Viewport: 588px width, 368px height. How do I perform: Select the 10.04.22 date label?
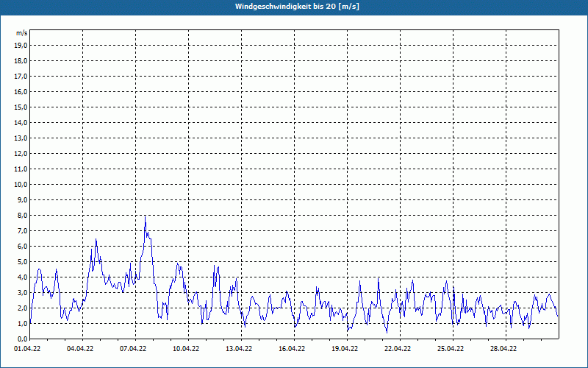coord(186,349)
